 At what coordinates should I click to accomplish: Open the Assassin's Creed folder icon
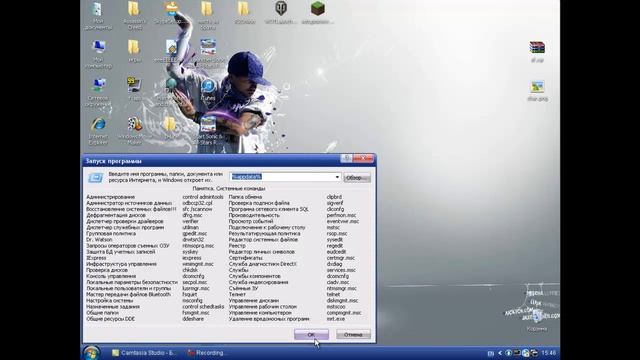coord(134,16)
